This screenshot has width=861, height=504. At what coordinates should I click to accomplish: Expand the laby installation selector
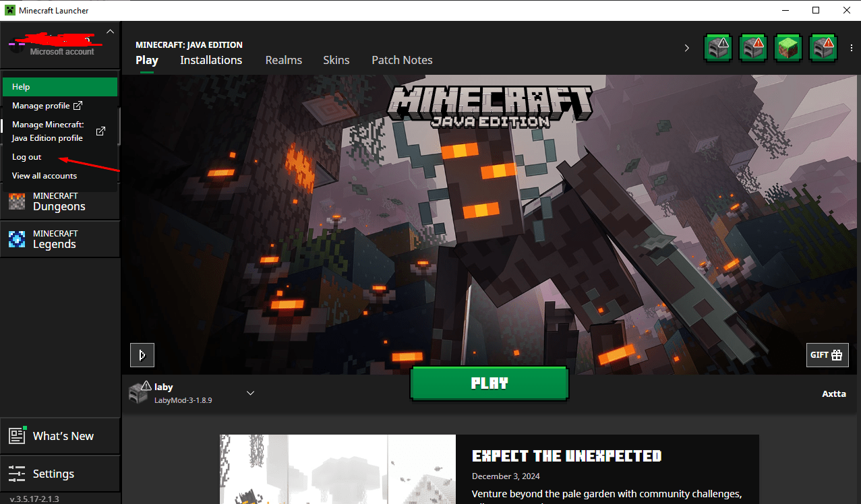tap(250, 393)
